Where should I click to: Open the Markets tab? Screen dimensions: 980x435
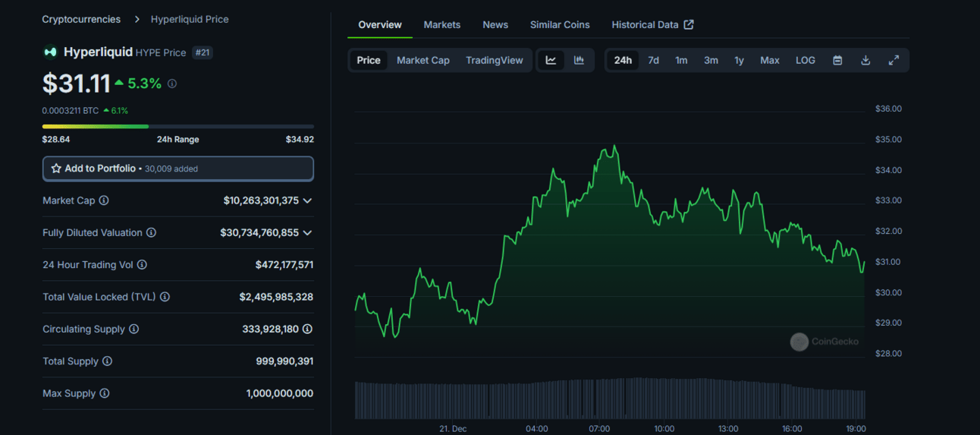point(442,24)
